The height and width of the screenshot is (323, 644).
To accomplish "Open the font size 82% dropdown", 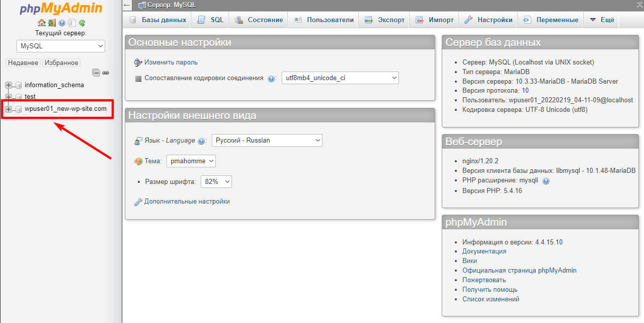I will click(216, 181).
